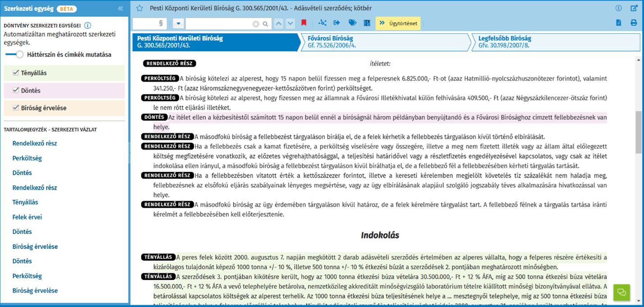Open the document info icon at top right
This screenshot has width=644, height=307.
(618, 8)
